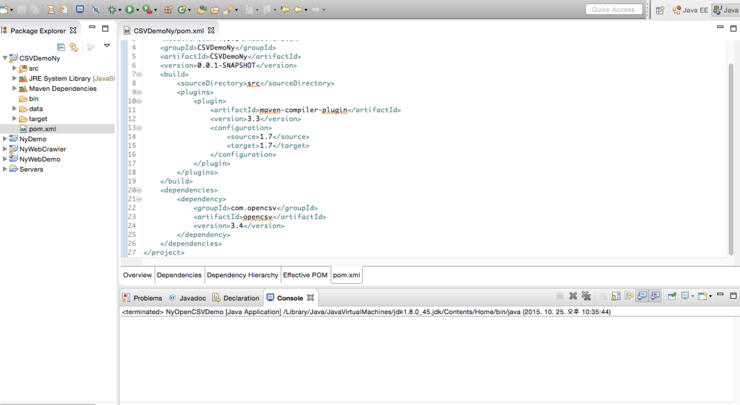Click the editor vertical scrollbar
This screenshot has width=740, height=405.
click(731, 158)
